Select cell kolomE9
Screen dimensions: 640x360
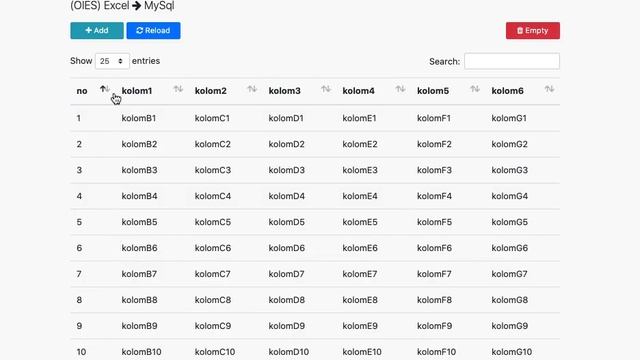point(360,326)
